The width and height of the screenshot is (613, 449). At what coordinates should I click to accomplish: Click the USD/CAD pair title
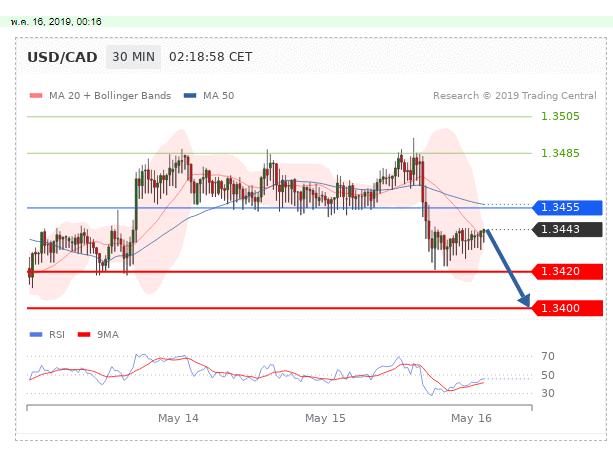pyautogui.click(x=62, y=57)
